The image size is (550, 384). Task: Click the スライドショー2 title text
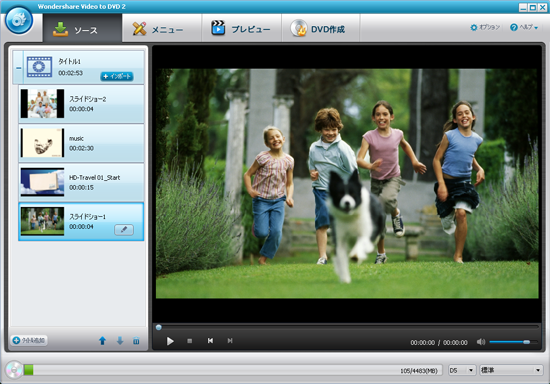point(87,99)
